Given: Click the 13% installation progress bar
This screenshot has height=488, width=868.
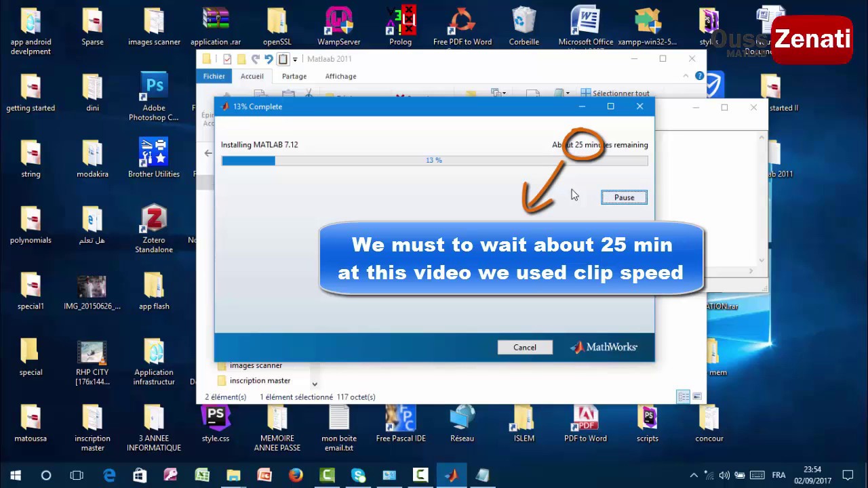Looking at the screenshot, I should [x=434, y=161].
